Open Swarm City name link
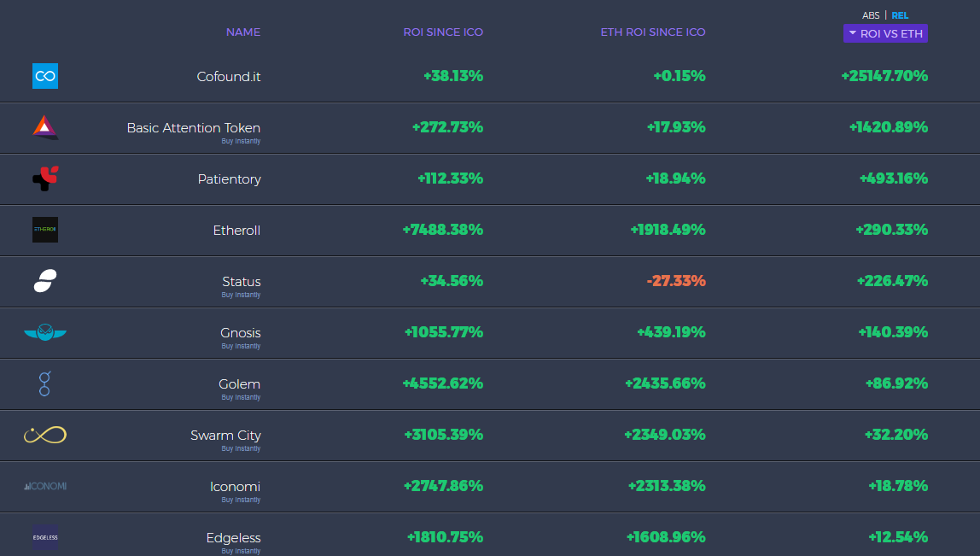This screenshot has height=556, width=980. [x=225, y=436]
